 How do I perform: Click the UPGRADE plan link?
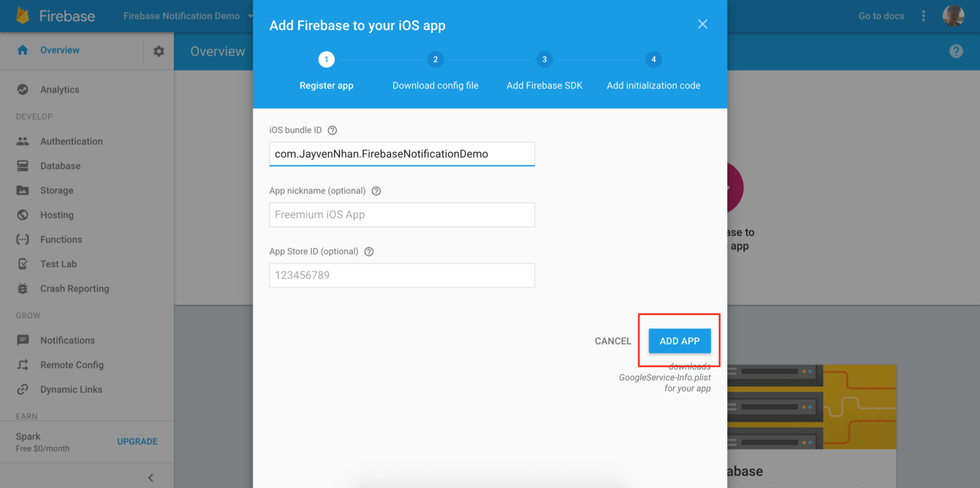click(137, 441)
